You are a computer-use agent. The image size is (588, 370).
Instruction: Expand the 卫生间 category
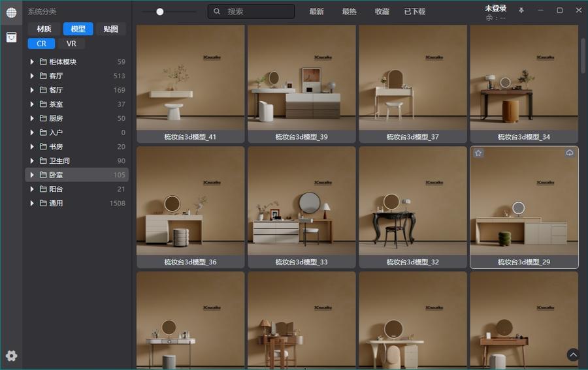(x=32, y=161)
